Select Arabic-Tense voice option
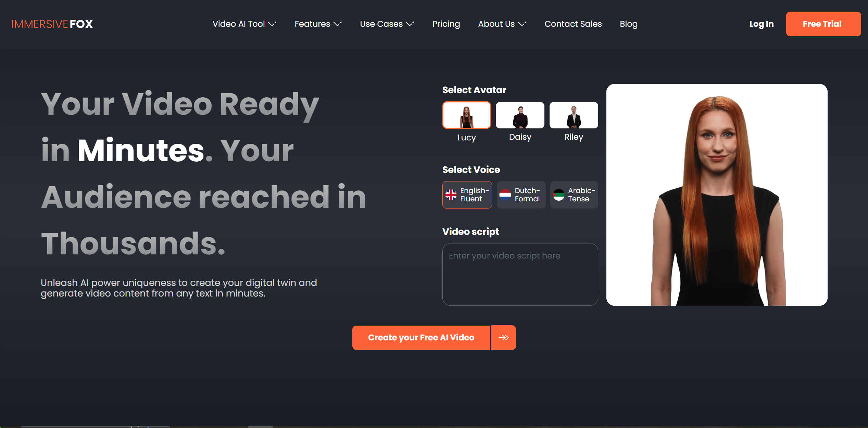Image resolution: width=868 pixels, height=428 pixels. [574, 194]
